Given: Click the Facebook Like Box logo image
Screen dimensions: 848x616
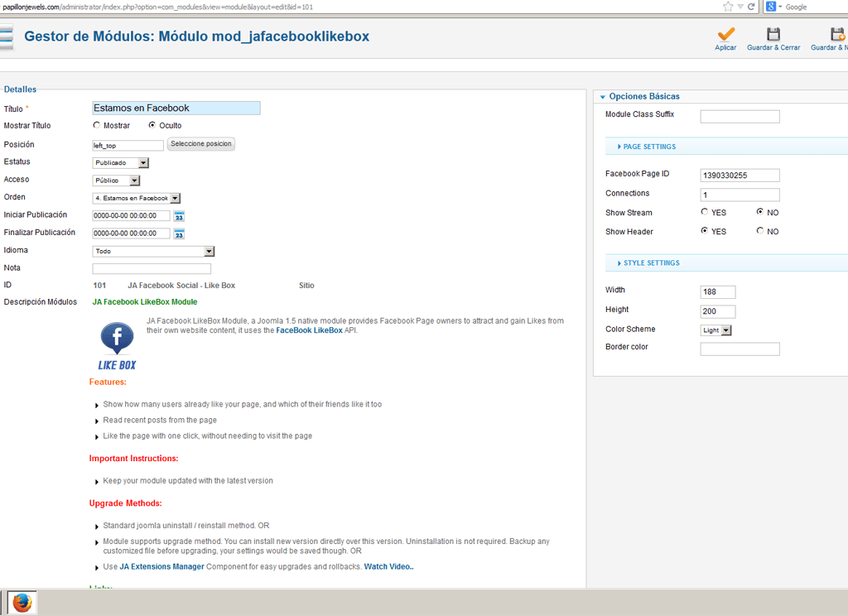Looking at the screenshot, I should click(117, 346).
